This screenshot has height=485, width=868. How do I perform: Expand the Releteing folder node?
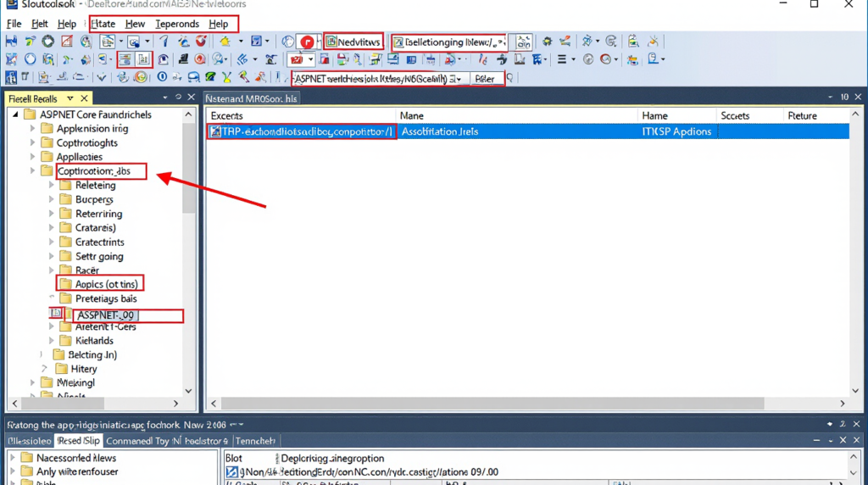click(x=52, y=185)
